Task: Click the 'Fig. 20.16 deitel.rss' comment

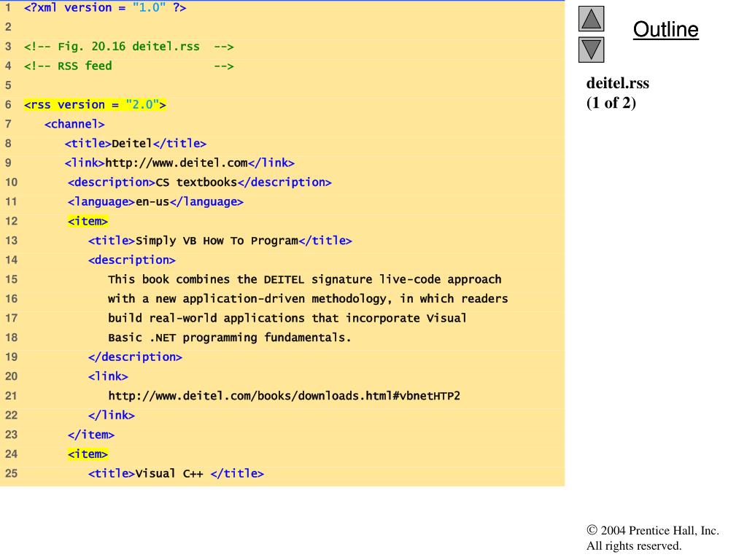Action: pos(128,47)
